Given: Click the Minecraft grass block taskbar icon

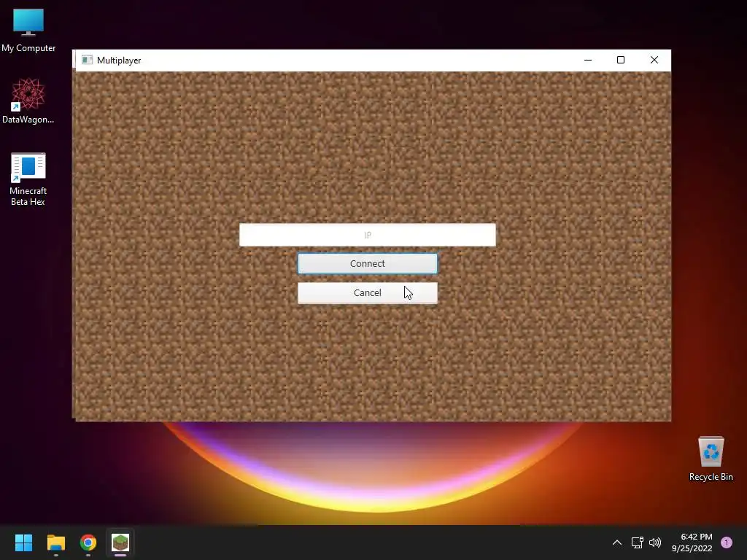Looking at the screenshot, I should pos(120,542).
